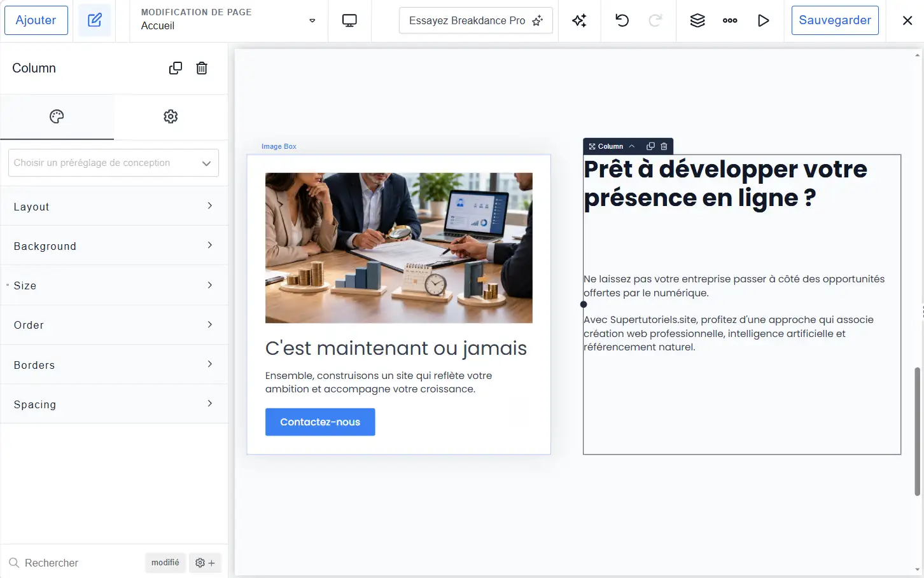Select paragraph starting 'Avec Supertutoriels.site'

pos(729,333)
